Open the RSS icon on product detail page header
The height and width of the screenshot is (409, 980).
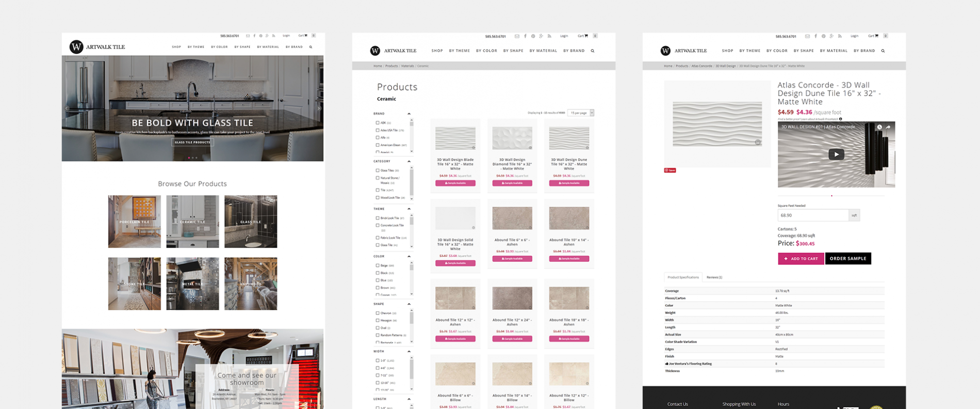840,36
